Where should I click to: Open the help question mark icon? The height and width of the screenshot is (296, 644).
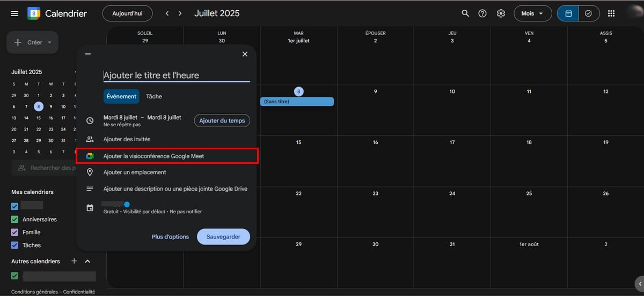pos(482,13)
